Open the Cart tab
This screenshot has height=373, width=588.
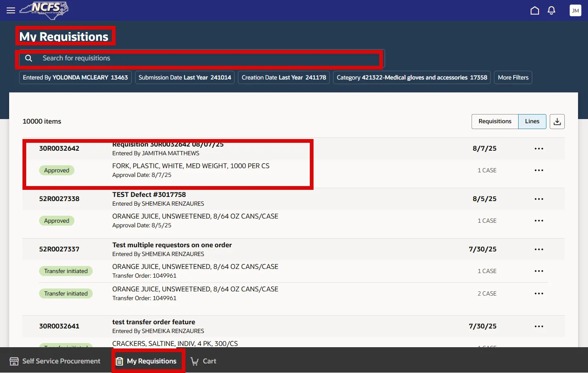tap(203, 361)
